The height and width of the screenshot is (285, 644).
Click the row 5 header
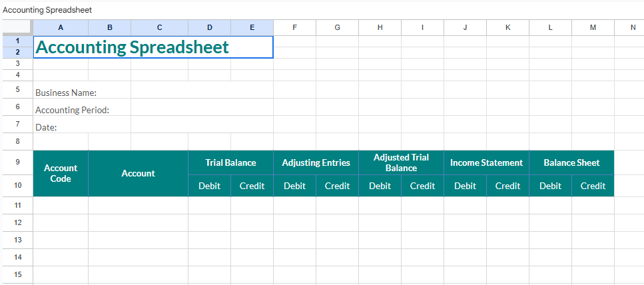pos(17,89)
